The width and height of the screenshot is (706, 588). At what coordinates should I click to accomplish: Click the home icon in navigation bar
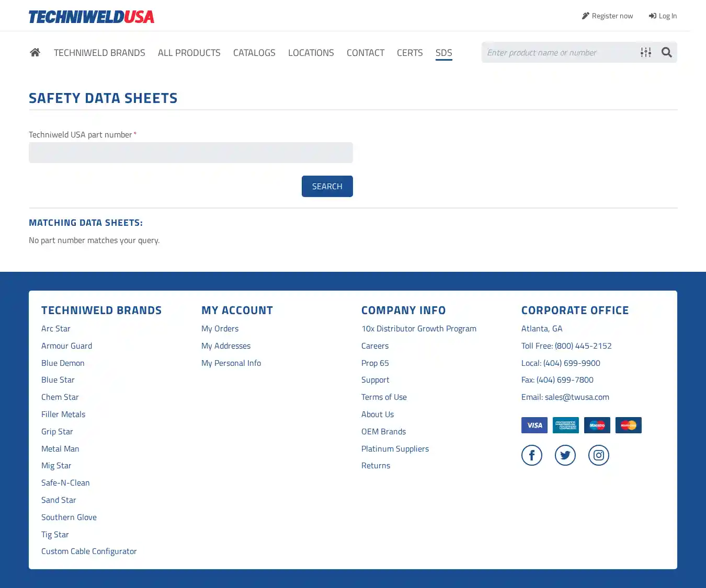pyautogui.click(x=35, y=52)
